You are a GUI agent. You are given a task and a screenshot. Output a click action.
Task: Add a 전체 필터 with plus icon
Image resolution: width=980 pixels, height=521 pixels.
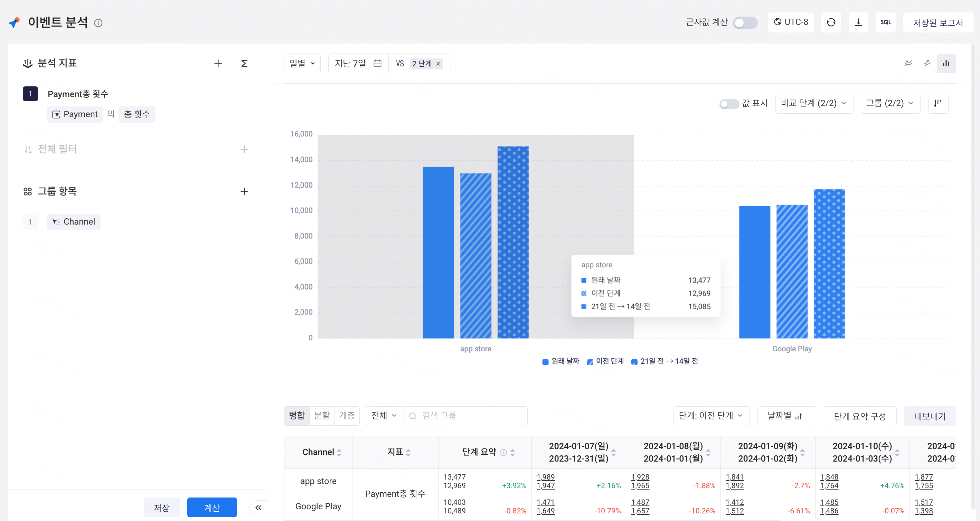(244, 150)
